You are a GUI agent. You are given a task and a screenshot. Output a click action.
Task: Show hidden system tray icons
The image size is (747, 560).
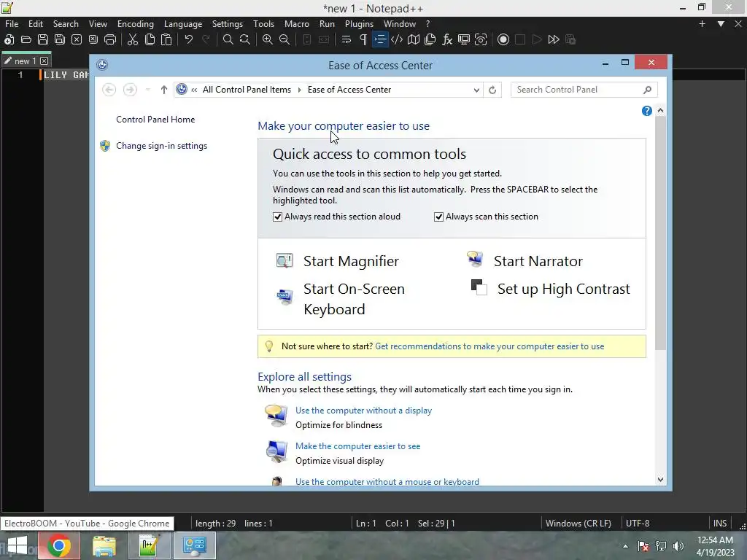coord(625,545)
